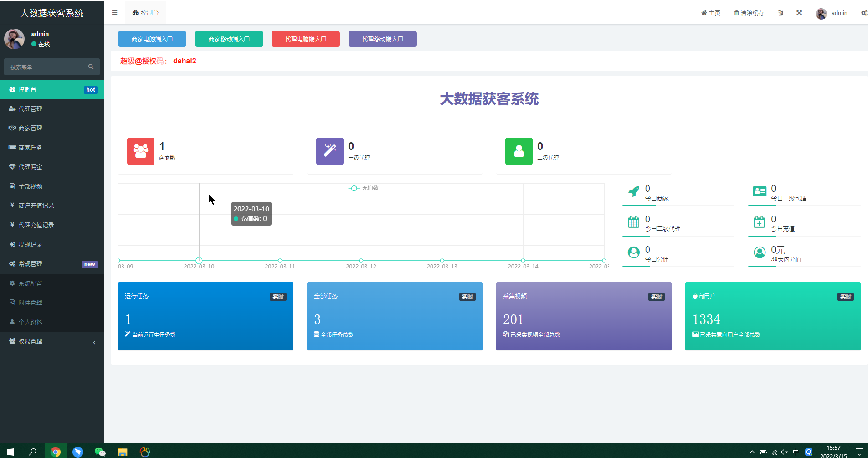Image resolution: width=868 pixels, height=458 pixels.
Task: Click the 搜索菜单 search input field
Action: coord(46,67)
